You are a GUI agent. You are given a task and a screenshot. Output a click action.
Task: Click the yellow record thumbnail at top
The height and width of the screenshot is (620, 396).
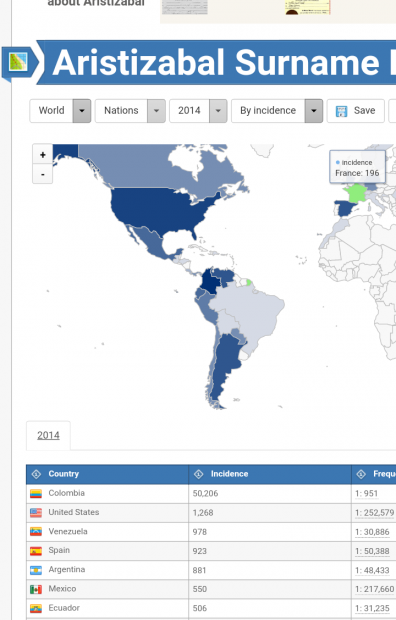[307, 7]
